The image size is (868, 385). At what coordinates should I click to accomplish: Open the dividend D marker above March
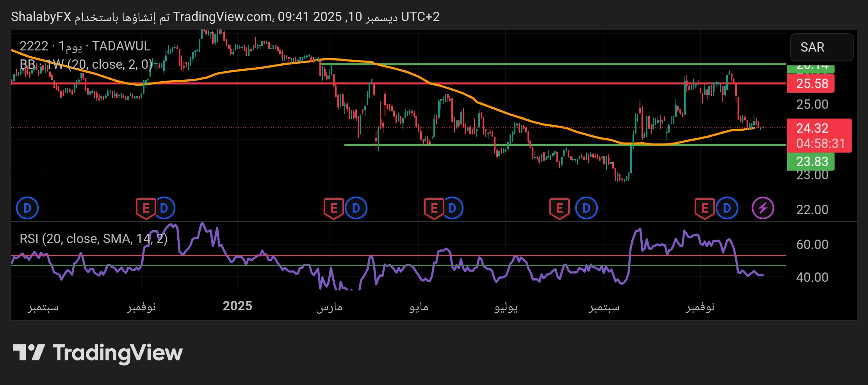click(x=356, y=208)
